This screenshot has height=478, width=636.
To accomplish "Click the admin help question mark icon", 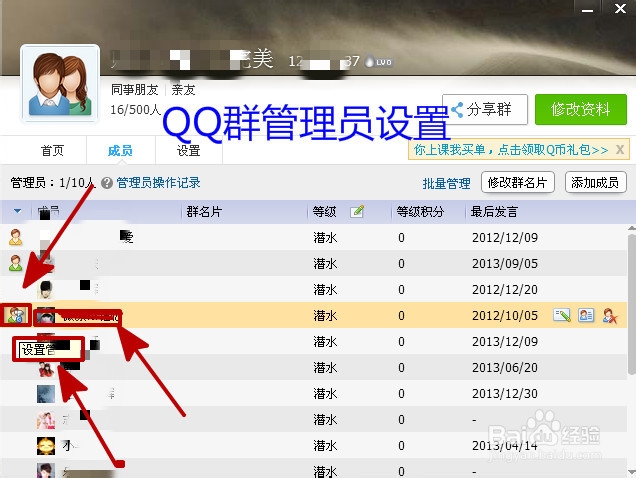I will coord(107,183).
